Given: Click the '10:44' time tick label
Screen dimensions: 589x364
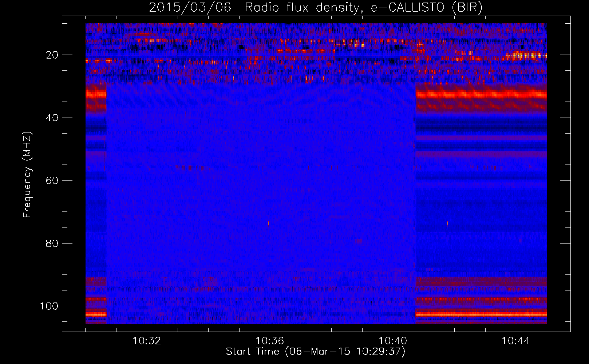Looking at the screenshot, I should pos(516,341).
